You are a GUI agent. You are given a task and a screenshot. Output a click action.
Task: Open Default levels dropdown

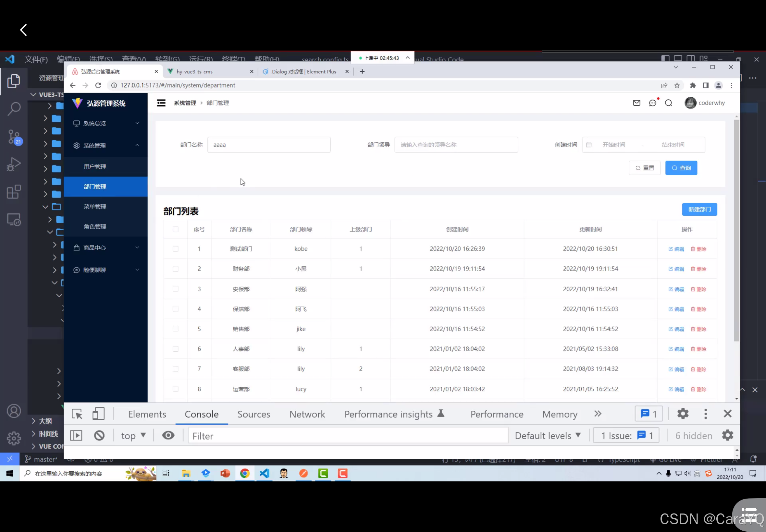[548, 436]
